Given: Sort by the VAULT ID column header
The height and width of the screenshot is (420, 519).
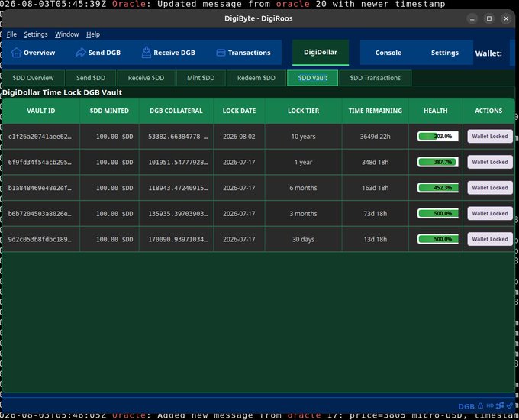Looking at the screenshot, I should tap(41, 111).
